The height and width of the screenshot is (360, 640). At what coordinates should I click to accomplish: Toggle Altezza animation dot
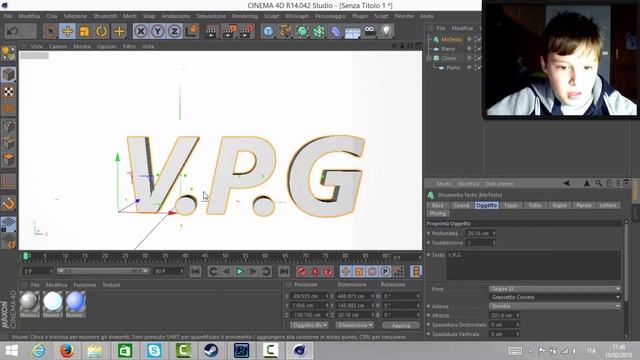click(x=429, y=315)
